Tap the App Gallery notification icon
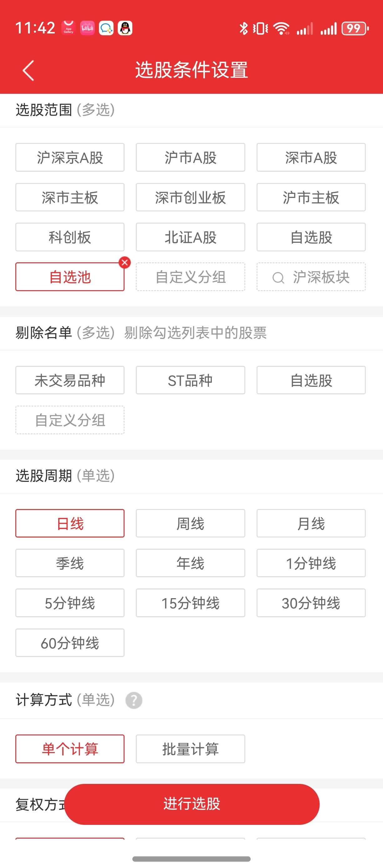Screen dimensions: 383x868 [69, 28]
